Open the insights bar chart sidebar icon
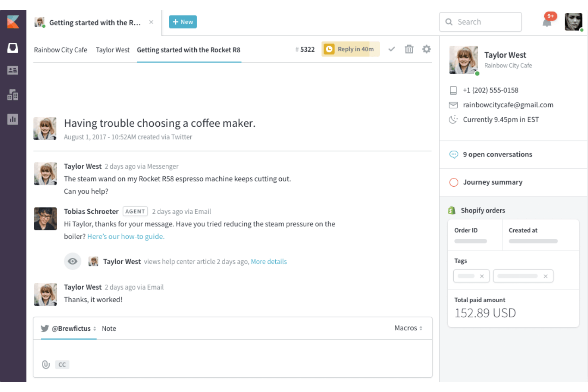 click(x=13, y=119)
